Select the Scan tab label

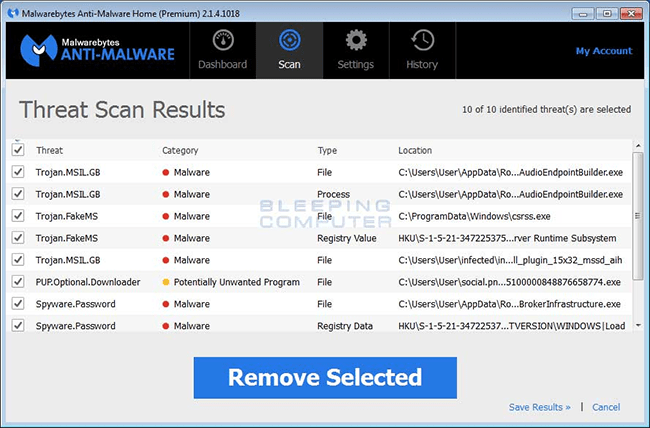click(x=289, y=65)
